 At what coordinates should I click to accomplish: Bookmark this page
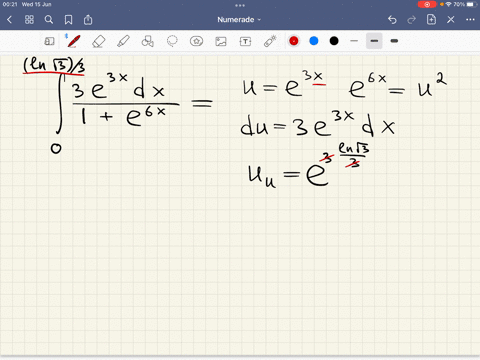pyautogui.click(x=68, y=20)
